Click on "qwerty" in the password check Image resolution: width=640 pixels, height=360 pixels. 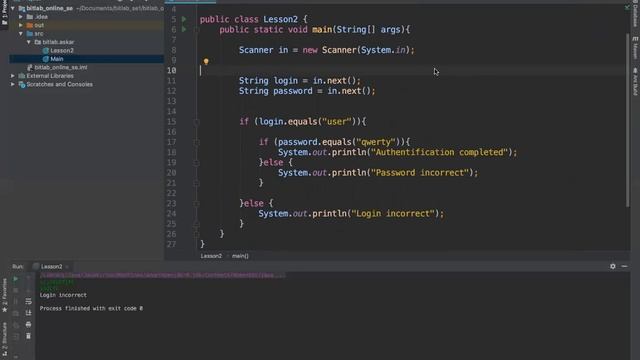coord(376,142)
